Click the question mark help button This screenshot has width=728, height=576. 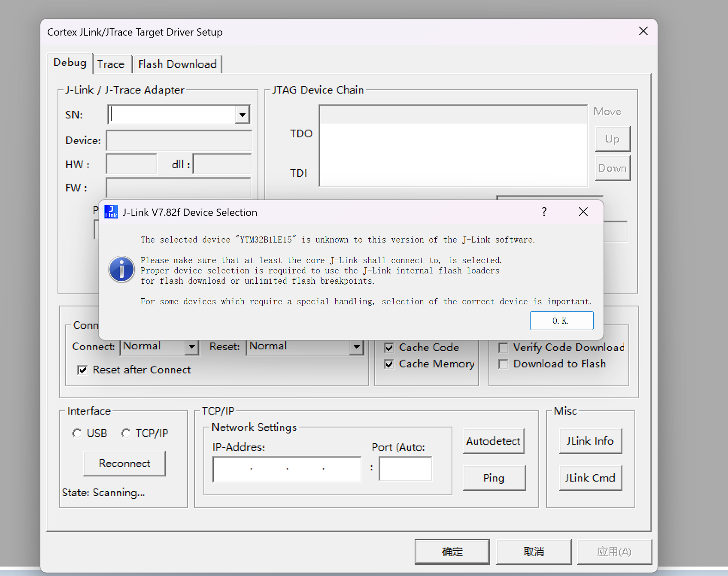(x=544, y=212)
